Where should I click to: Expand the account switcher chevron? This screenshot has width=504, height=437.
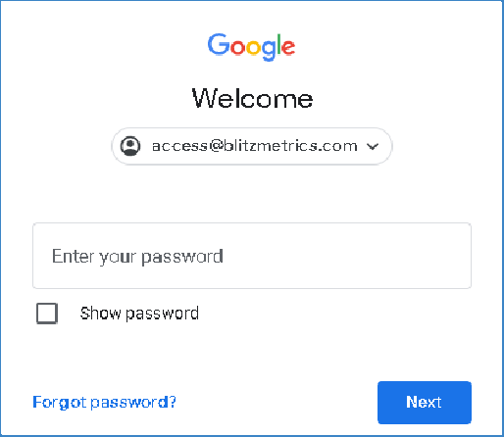tap(373, 146)
